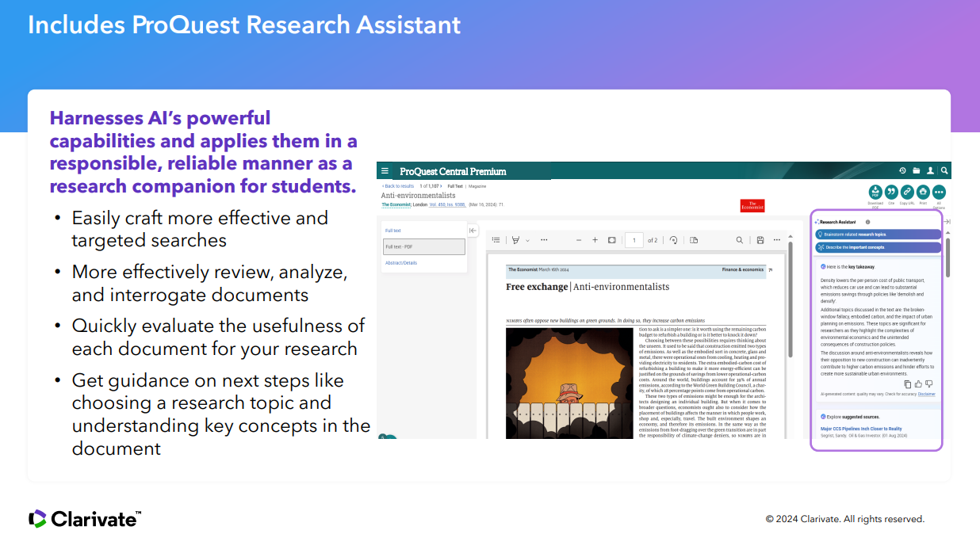Zoom out of the PDF
Image resolution: width=980 pixels, height=538 pixels.
(x=579, y=240)
